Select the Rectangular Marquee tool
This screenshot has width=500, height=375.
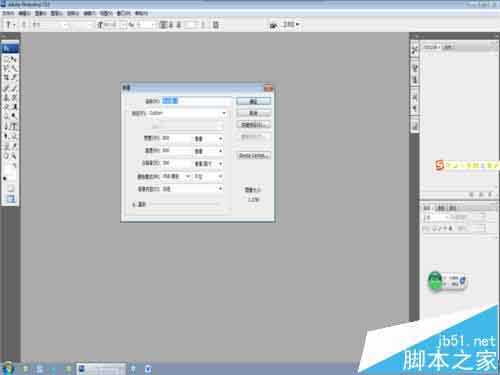(x=6, y=59)
